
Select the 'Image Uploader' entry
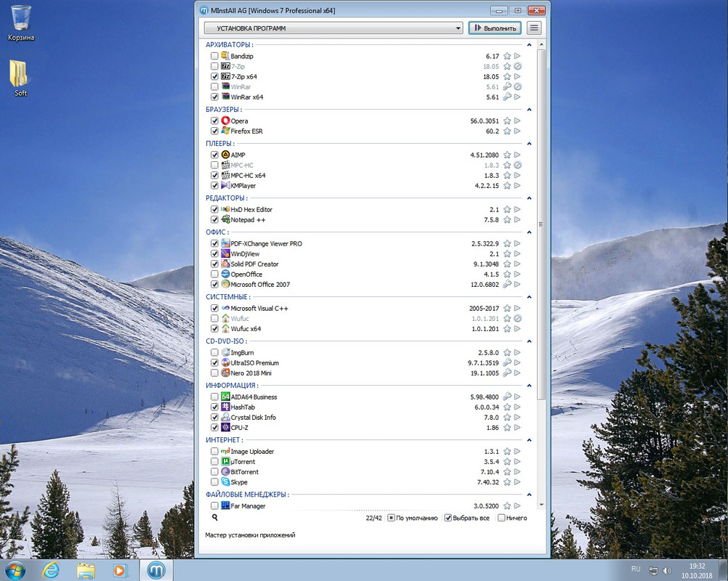[252, 452]
